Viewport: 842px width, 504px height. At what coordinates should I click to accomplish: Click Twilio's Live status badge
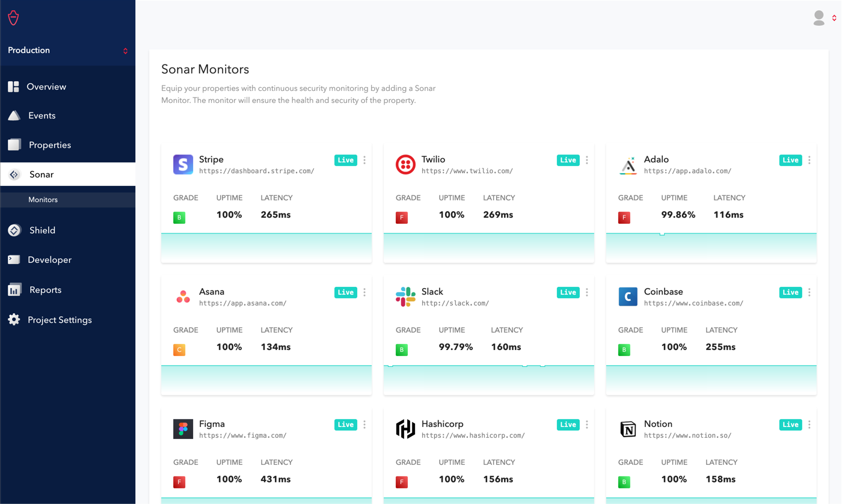[568, 160]
